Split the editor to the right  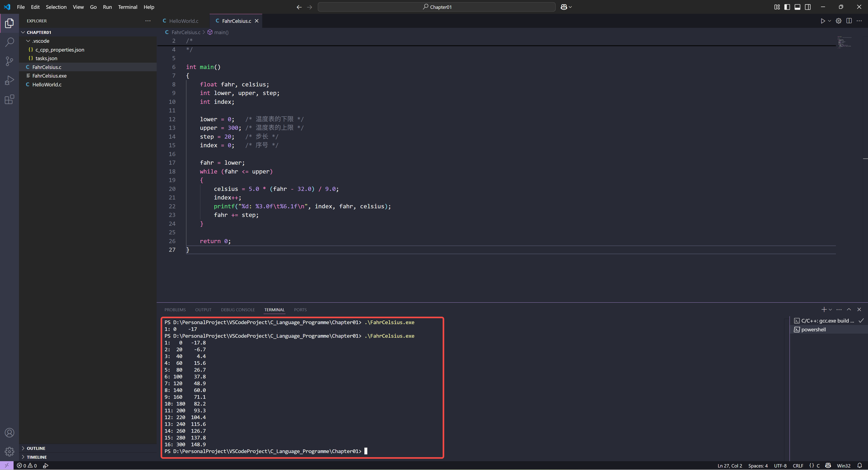point(849,21)
